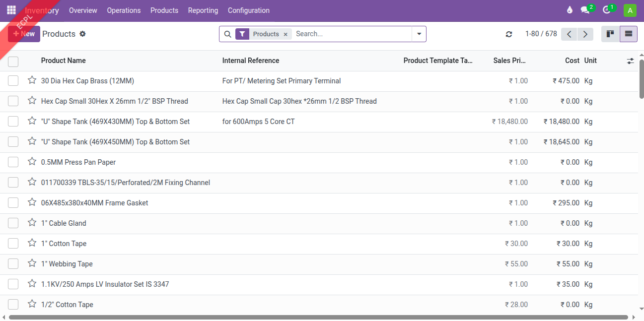
Task: Tick checkbox for 1" Webbing Tape
Action: coord(13,264)
